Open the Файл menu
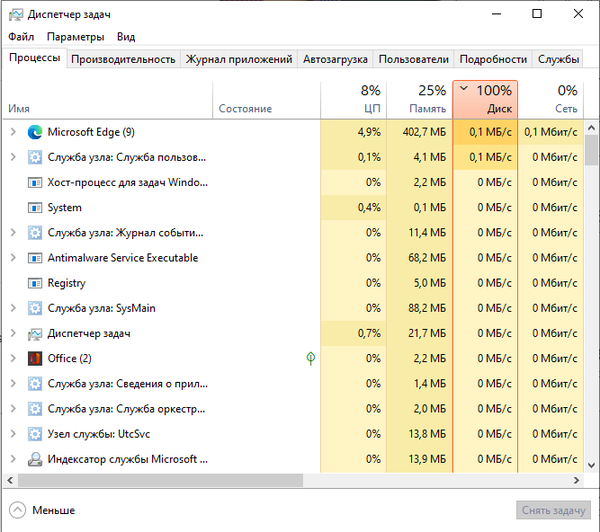This screenshot has width=600, height=532. [21, 37]
